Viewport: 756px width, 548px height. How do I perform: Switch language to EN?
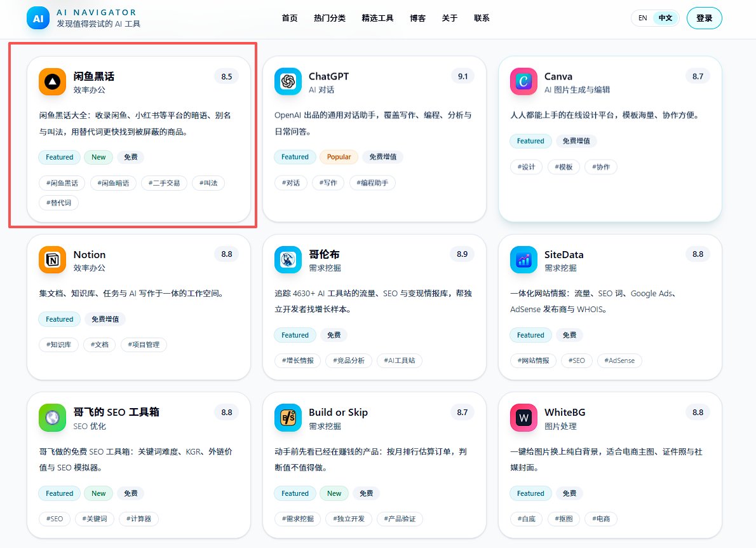(x=643, y=18)
